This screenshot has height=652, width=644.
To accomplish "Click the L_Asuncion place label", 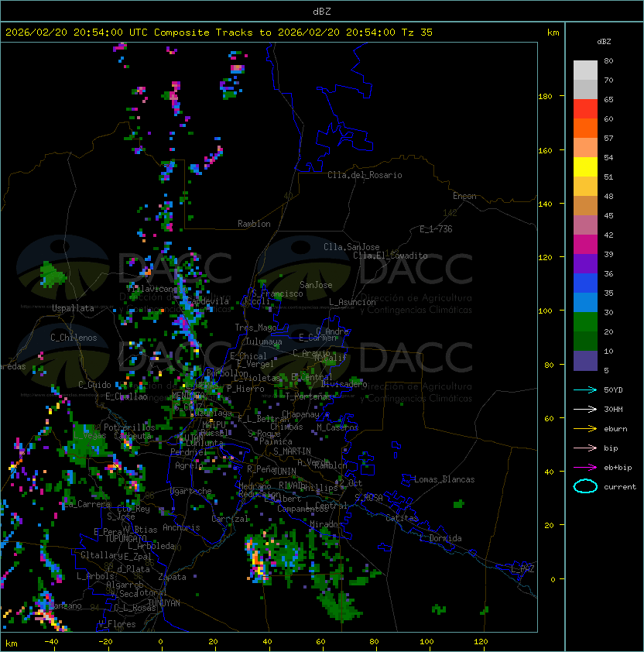I will (x=352, y=302).
